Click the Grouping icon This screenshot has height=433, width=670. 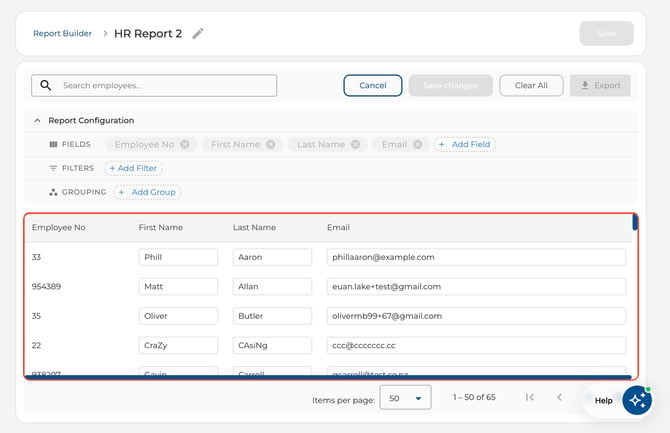[x=53, y=192]
